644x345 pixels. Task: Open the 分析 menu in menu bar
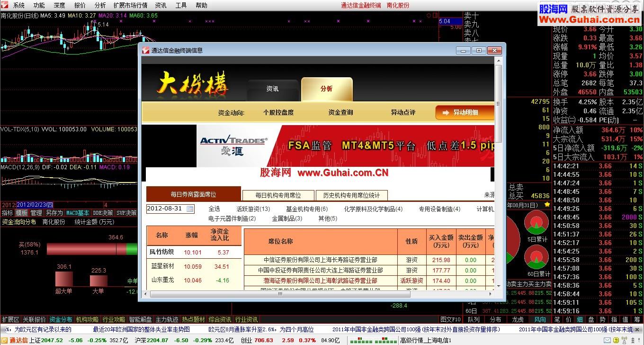tap(100, 5)
